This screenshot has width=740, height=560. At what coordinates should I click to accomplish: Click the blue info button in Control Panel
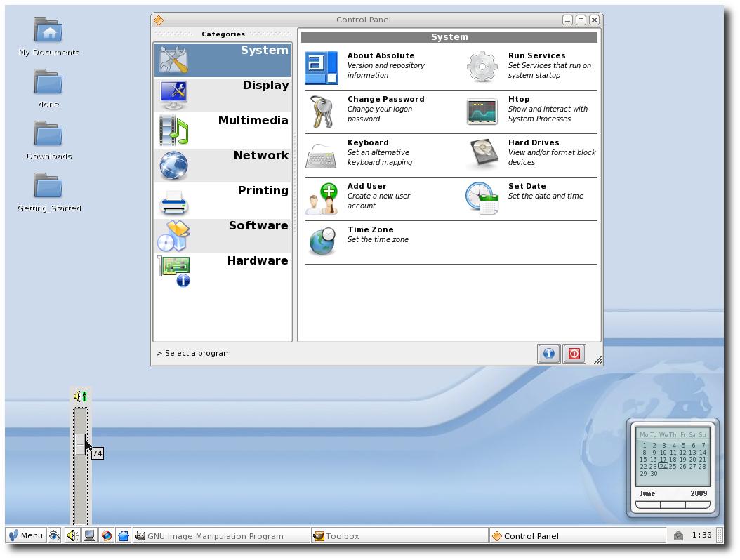point(549,354)
